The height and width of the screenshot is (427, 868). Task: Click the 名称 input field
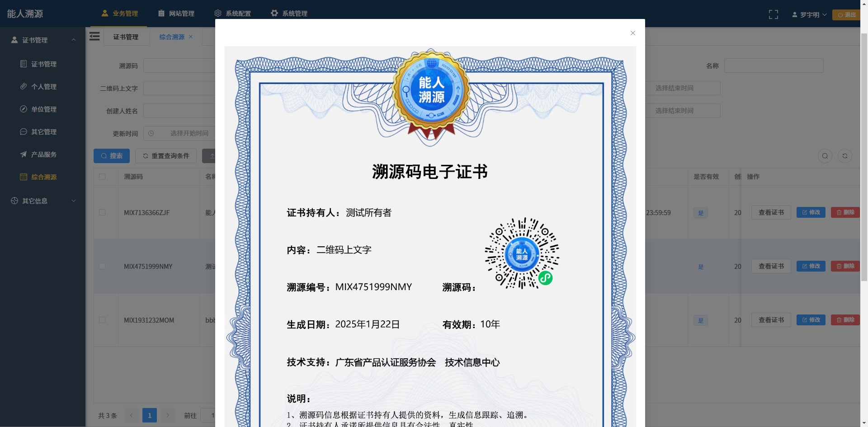774,66
